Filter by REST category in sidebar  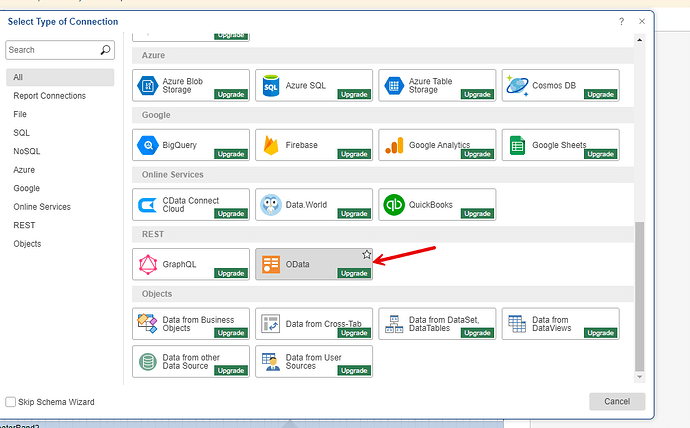[x=24, y=225]
